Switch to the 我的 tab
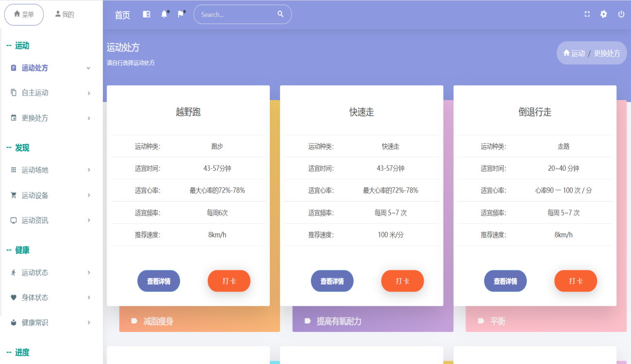Viewport: 631px width, 364px height. click(65, 15)
